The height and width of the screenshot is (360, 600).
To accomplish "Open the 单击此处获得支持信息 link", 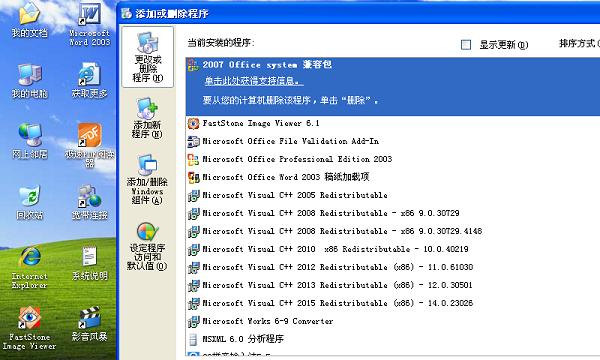I will pyautogui.click(x=254, y=81).
